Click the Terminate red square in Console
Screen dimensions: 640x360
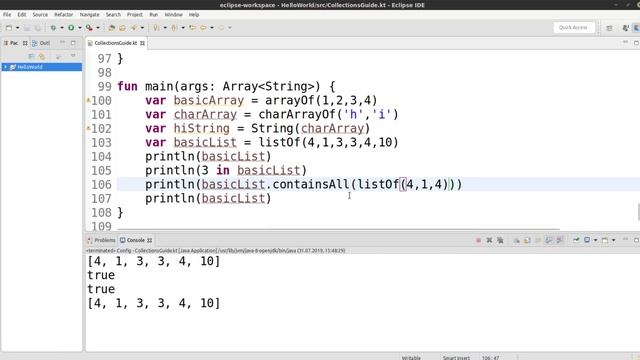478,240
